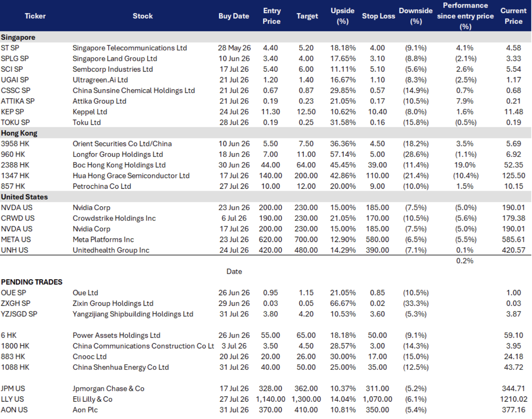This screenshot has width=532, height=419.
Task: Select the CRWD US ticker
Action: [x=18, y=218]
